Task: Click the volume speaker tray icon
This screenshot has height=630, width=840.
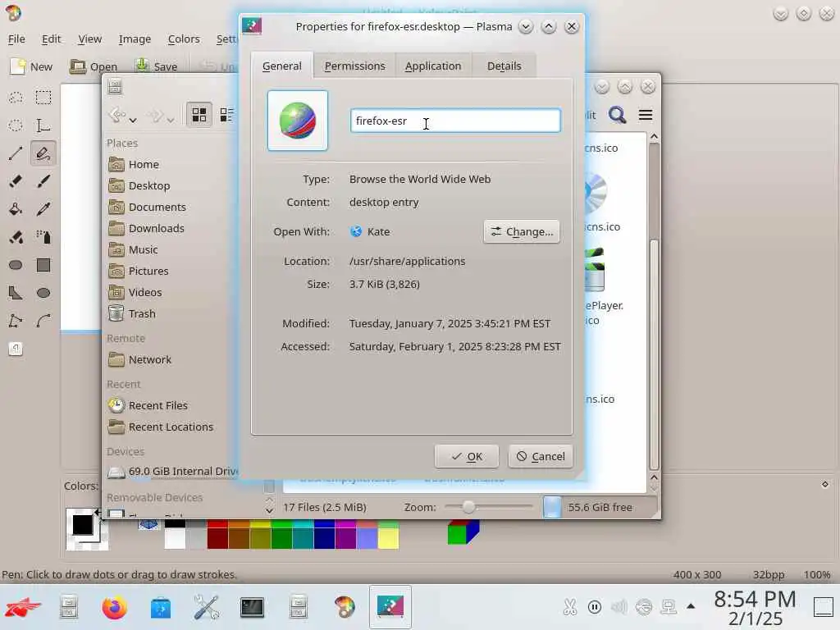Action: click(x=619, y=607)
